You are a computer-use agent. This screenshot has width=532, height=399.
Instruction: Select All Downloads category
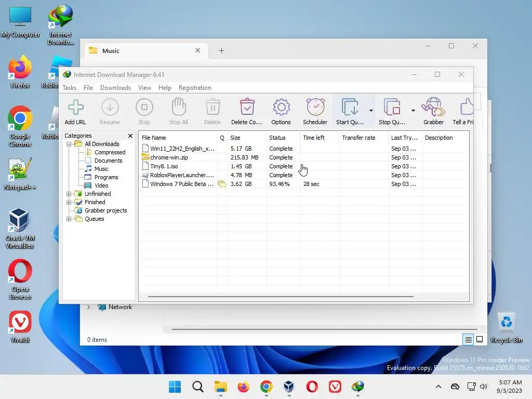pos(102,144)
